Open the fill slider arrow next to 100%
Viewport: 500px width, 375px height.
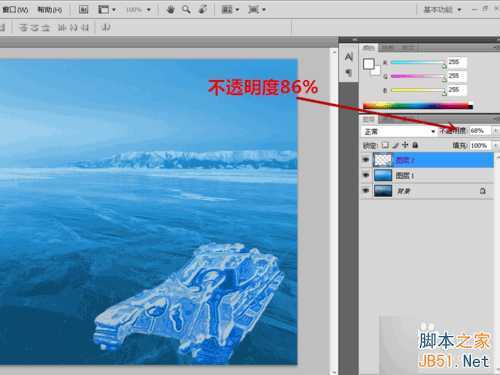496,145
